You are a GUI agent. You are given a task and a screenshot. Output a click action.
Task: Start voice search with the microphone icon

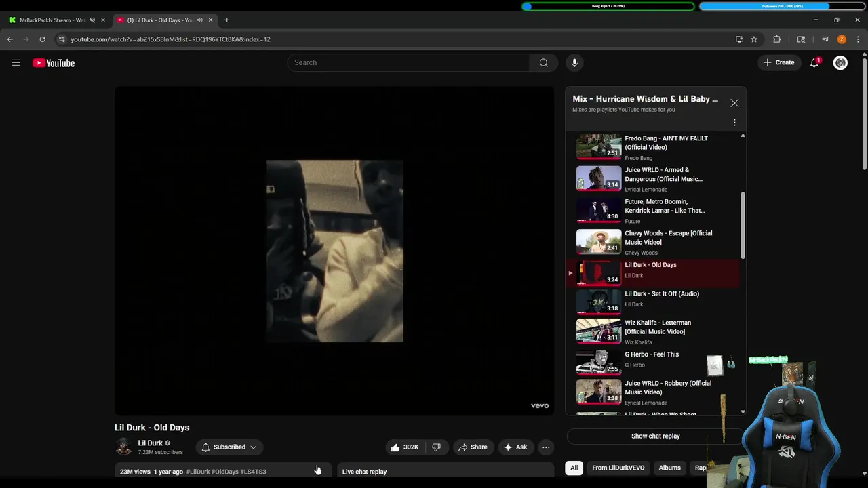click(574, 62)
